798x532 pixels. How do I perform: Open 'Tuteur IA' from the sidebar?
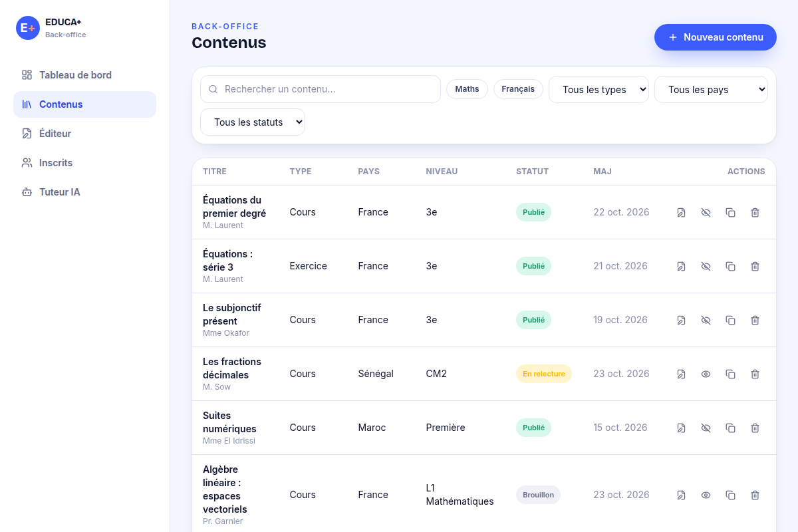click(x=85, y=192)
